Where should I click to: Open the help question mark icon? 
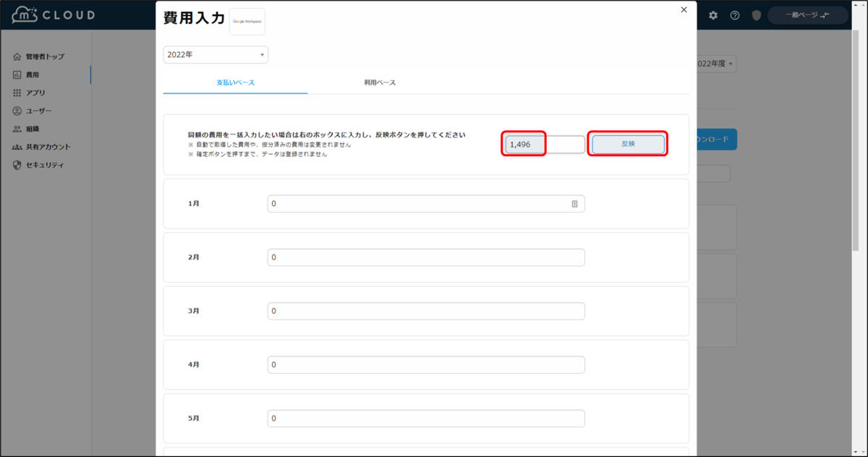735,15
